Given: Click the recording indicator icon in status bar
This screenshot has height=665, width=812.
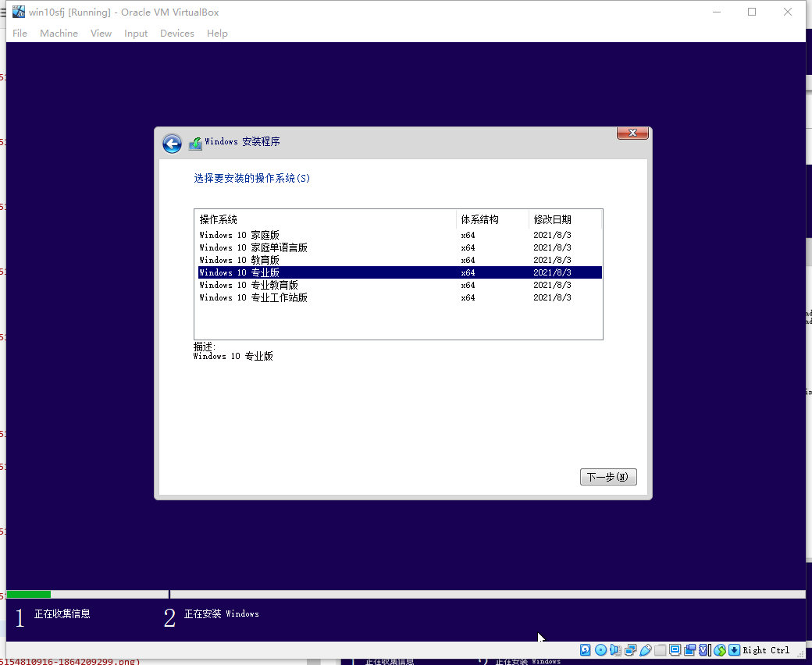Looking at the screenshot, I should (689, 650).
